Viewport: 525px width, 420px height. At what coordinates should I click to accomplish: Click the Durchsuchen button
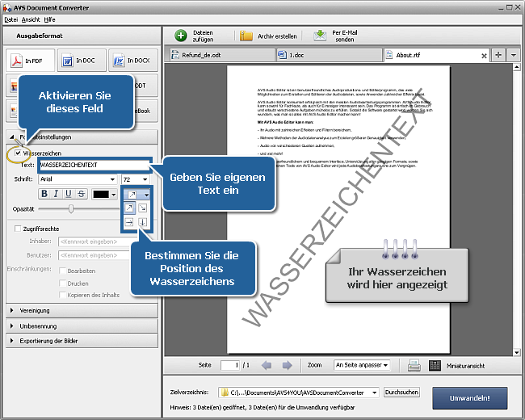click(x=401, y=393)
